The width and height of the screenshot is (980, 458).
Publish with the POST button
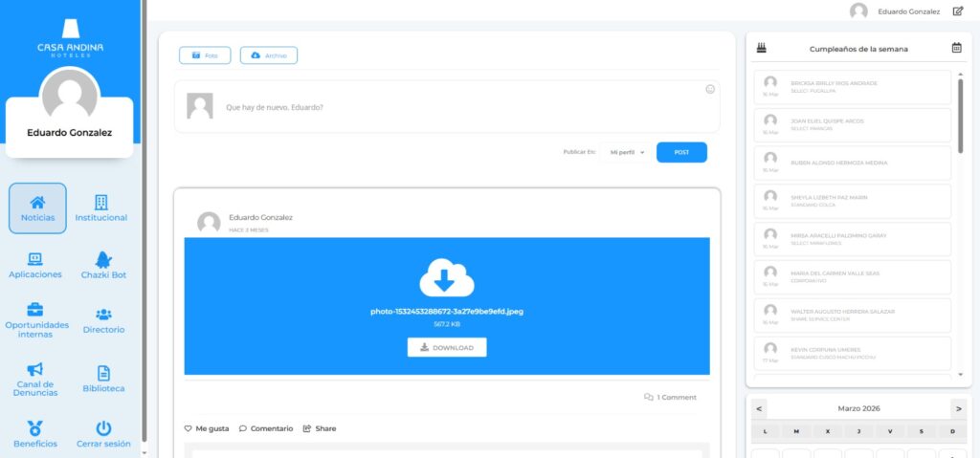[681, 152]
